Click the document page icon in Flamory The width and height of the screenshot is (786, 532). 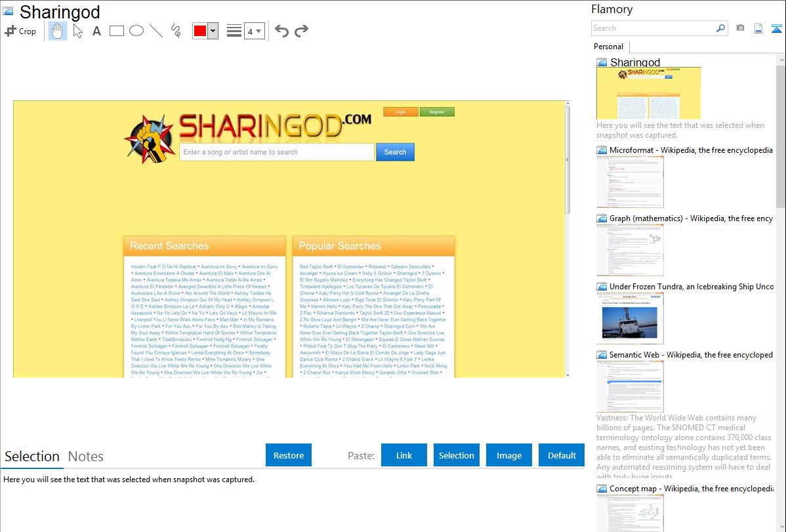[x=758, y=28]
